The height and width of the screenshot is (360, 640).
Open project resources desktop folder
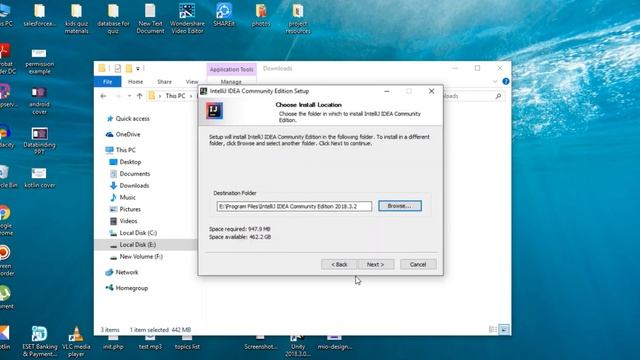point(298,19)
